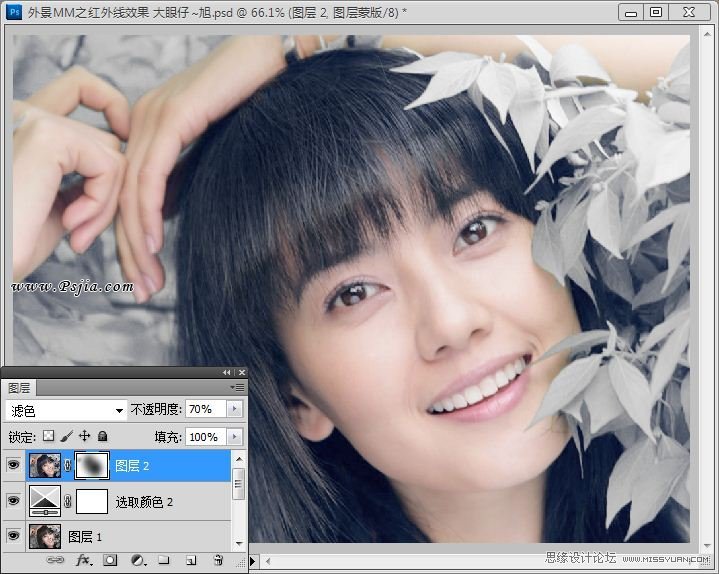Create new fill or adjustment layer
Screen dimensions: 719x574
137,561
